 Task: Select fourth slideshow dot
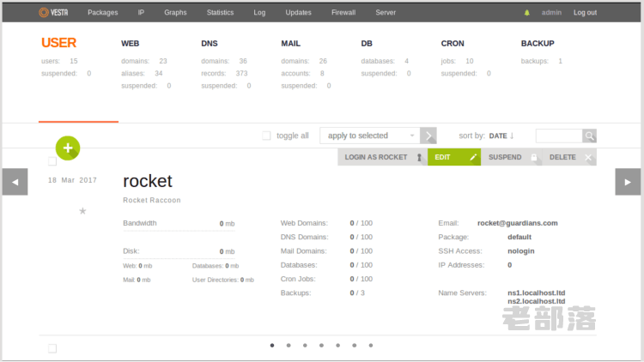pos(322,345)
